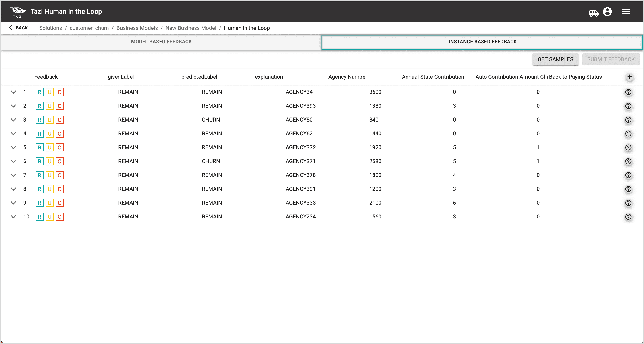The height and width of the screenshot is (344, 644).
Task: Expand row 10 details chevron
Action: [13, 217]
